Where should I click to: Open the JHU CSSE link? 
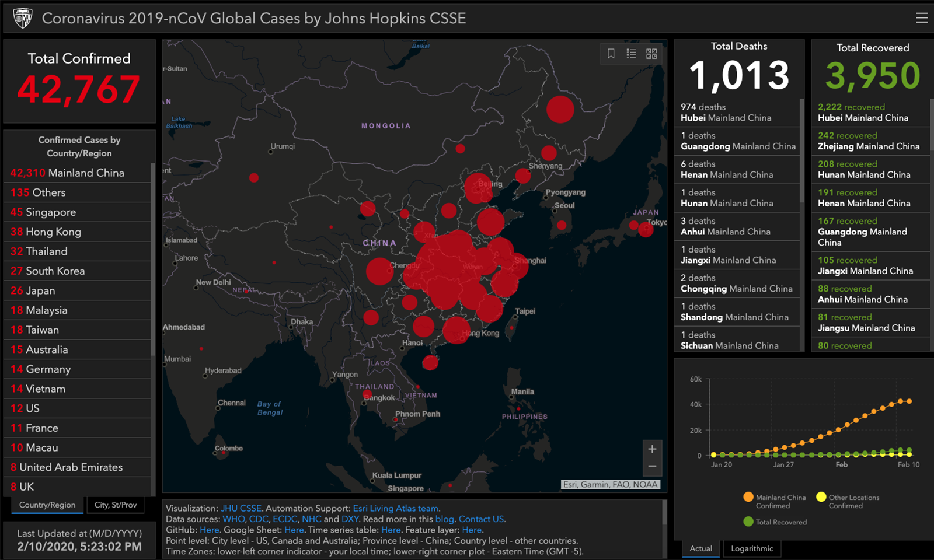(x=241, y=508)
